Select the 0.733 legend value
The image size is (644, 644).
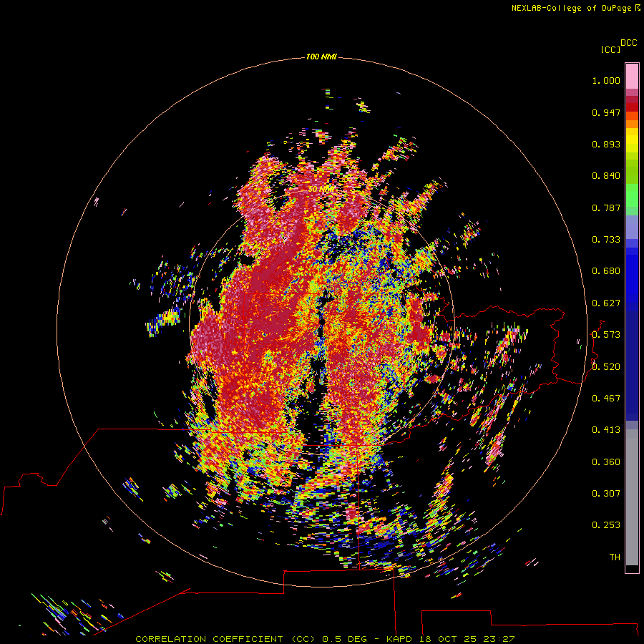click(606, 240)
